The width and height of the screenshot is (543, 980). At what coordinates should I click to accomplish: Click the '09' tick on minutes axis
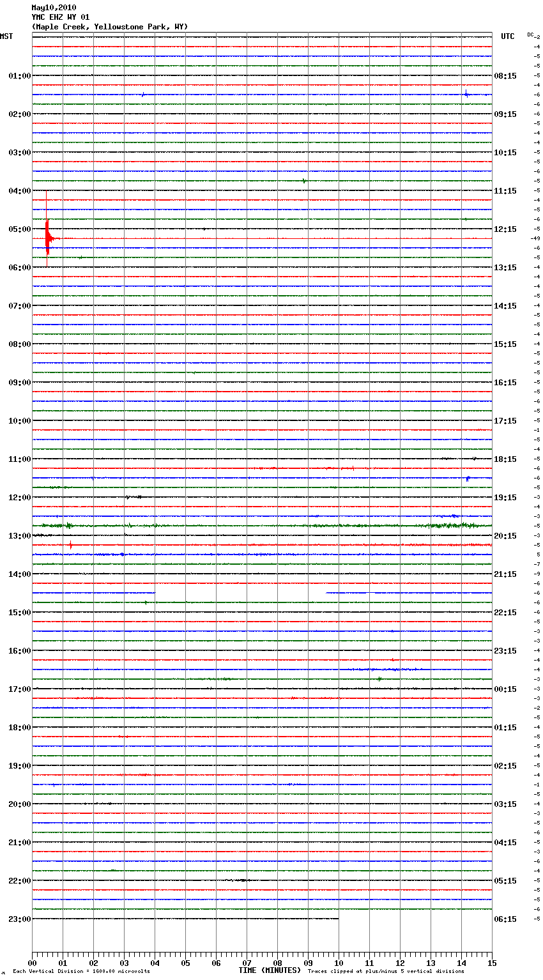pyautogui.click(x=308, y=963)
